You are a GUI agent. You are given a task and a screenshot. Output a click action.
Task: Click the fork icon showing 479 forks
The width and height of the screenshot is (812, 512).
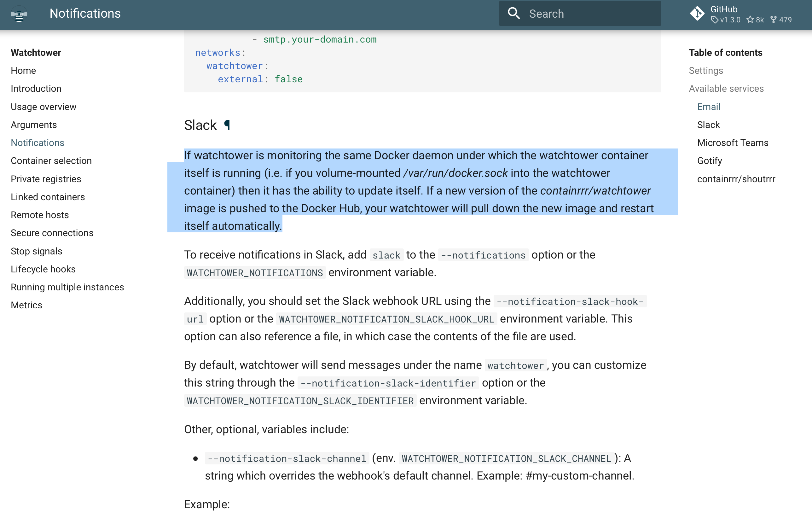[x=774, y=20]
